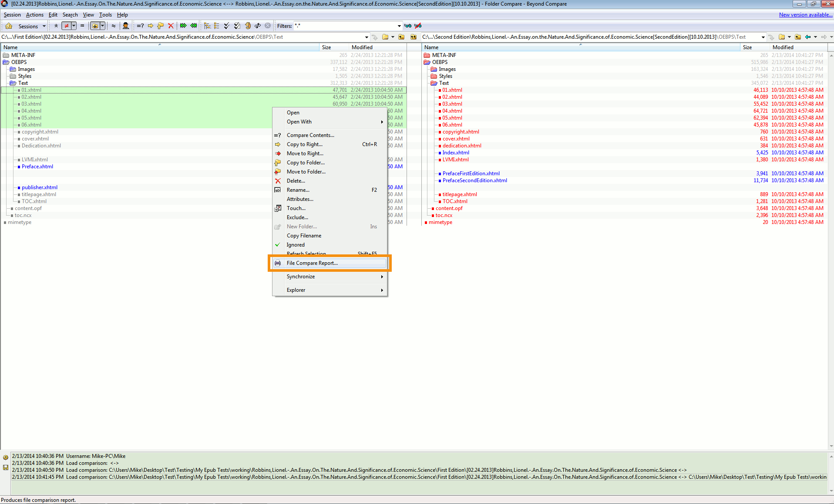The image size is (834, 504).
Task: Expand the Synchronize submenu
Action: click(330, 277)
